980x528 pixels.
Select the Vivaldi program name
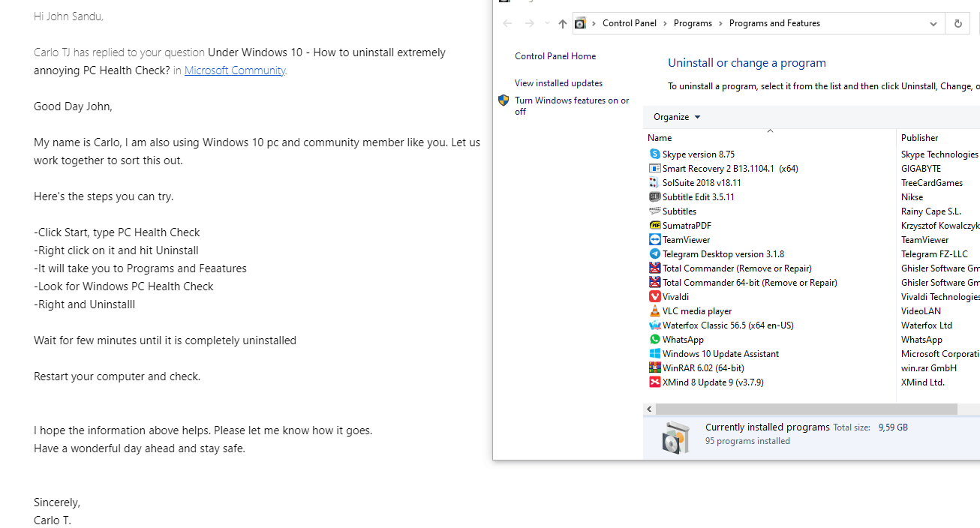coord(675,296)
